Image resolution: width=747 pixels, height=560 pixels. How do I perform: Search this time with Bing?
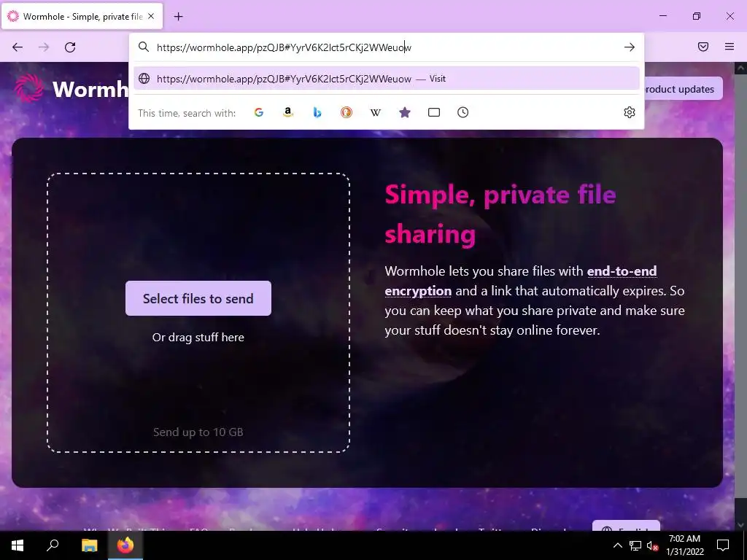(x=317, y=112)
